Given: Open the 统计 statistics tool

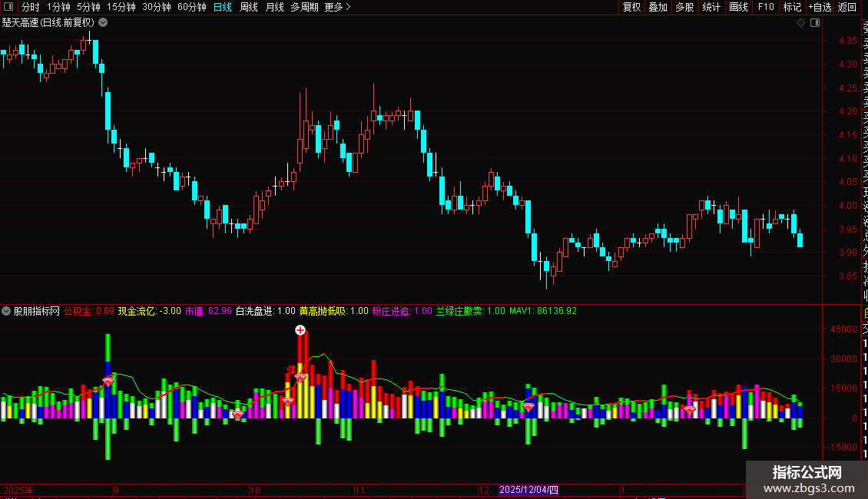Looking at the screenshot, I should click(711, 7).
